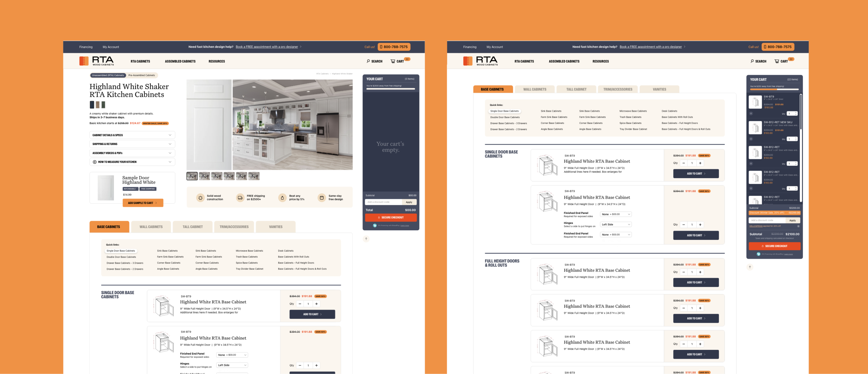This screenshot has height=374, width=868.
Task: Switch to Pre-Assembled Cabinets toggle
Action: pyautogui.click(x=142, y=75)
